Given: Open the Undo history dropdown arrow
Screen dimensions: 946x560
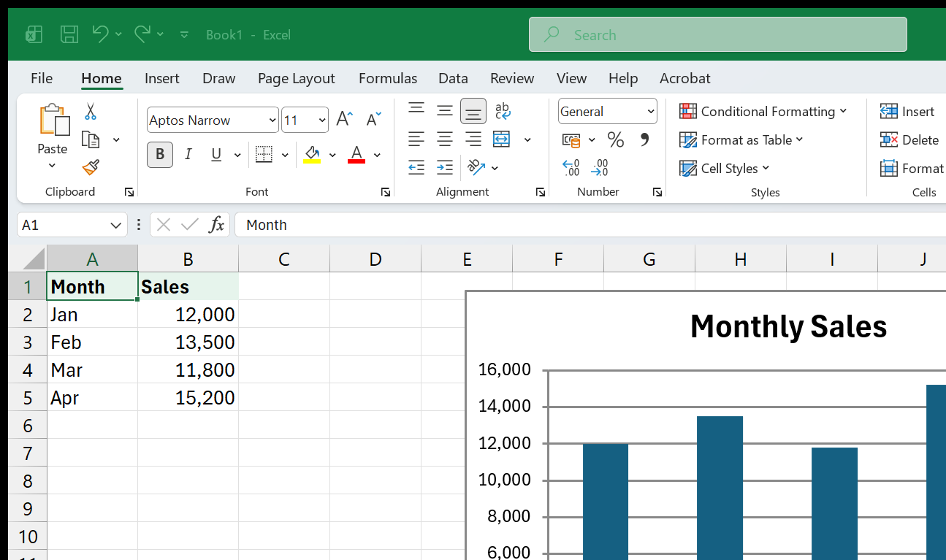Looking at the screenshot, I should click(x=118, y=34).
